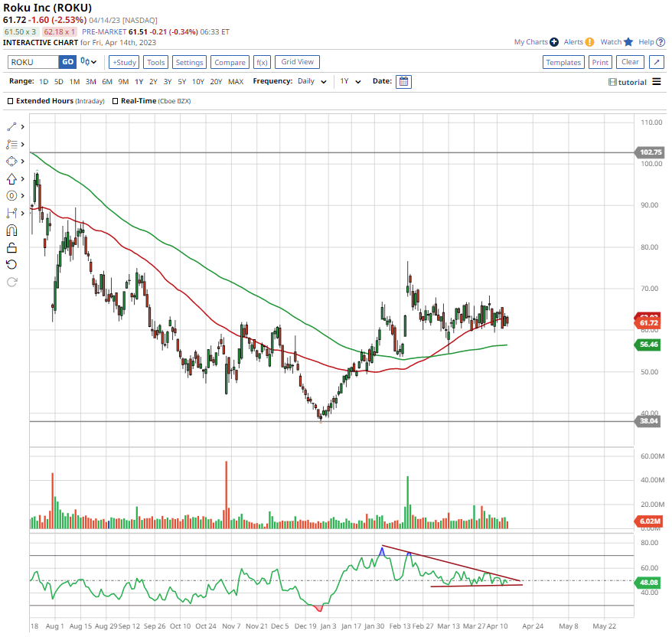The height and width of the screenshot is (637, 672).
Task: Click the 102.75 horizontal line price label
Action: click(649, 152)
